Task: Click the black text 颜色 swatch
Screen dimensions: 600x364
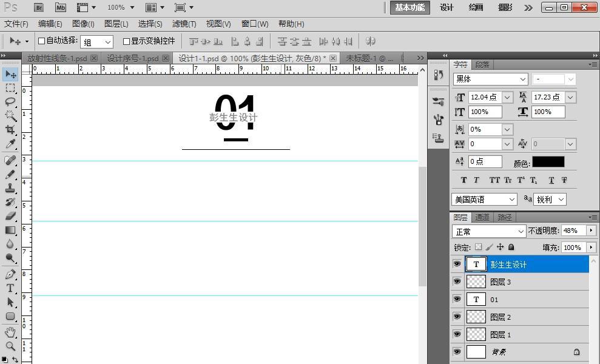Action: point(548,162)
